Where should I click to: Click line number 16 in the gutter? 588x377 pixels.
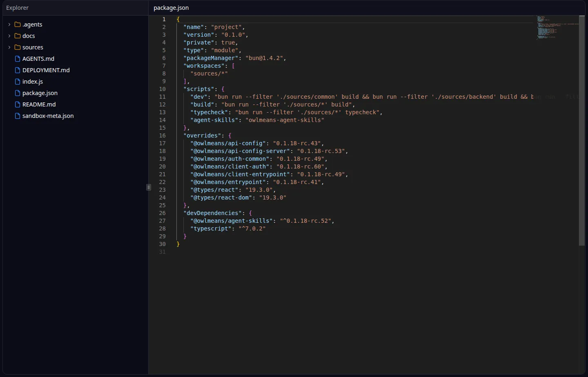coord(163,135)
